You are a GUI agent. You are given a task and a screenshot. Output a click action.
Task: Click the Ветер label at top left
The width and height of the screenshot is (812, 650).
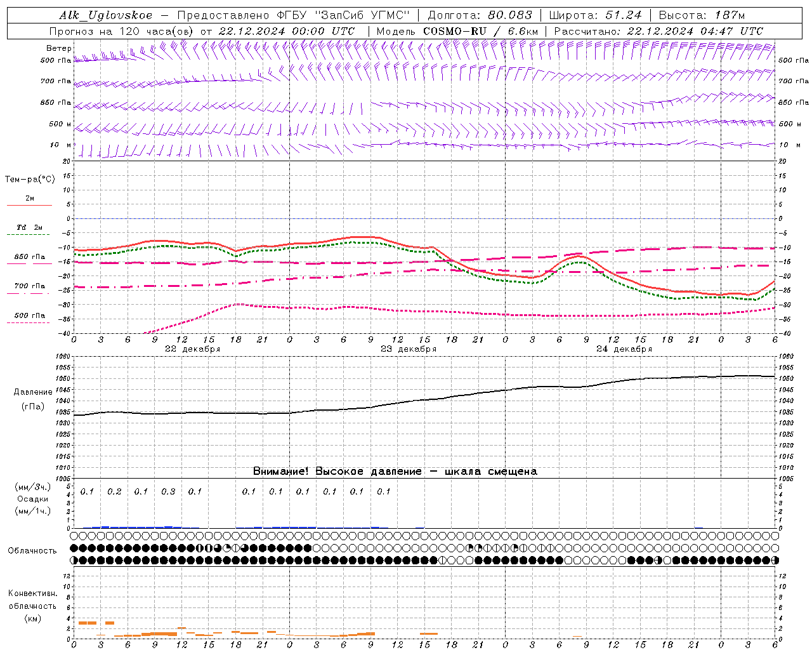[58, 48]
